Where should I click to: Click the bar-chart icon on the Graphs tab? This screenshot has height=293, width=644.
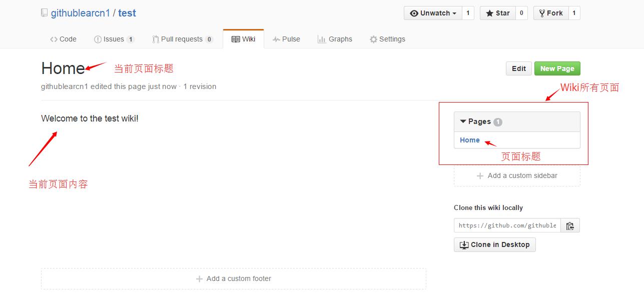point(323,38)
